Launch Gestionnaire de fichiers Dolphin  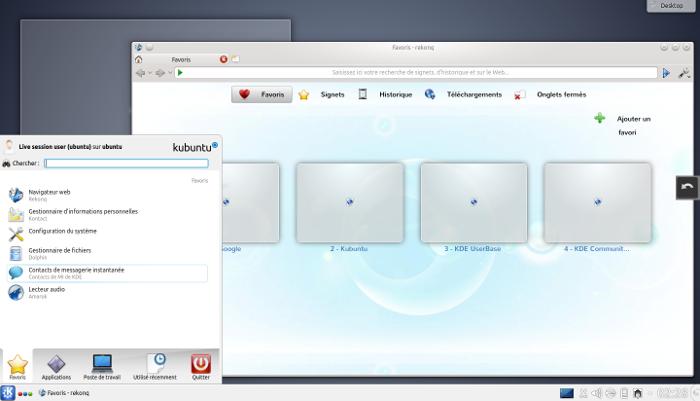(107, 254)
